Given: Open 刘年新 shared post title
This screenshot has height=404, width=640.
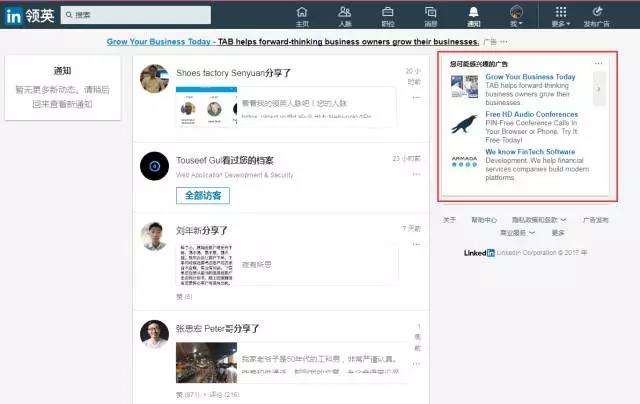Looking at the screenshot, I should pos(202,231).
